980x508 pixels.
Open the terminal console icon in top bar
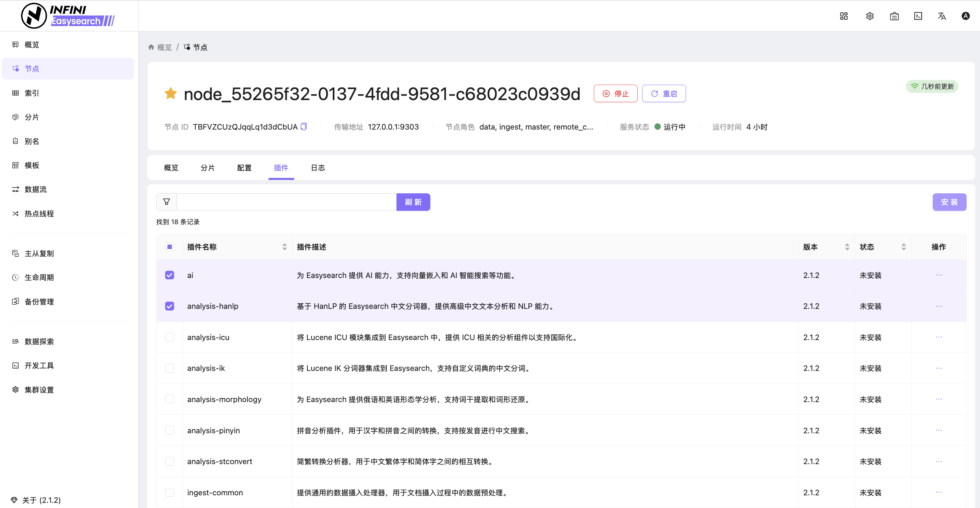[x=918, y=16]
